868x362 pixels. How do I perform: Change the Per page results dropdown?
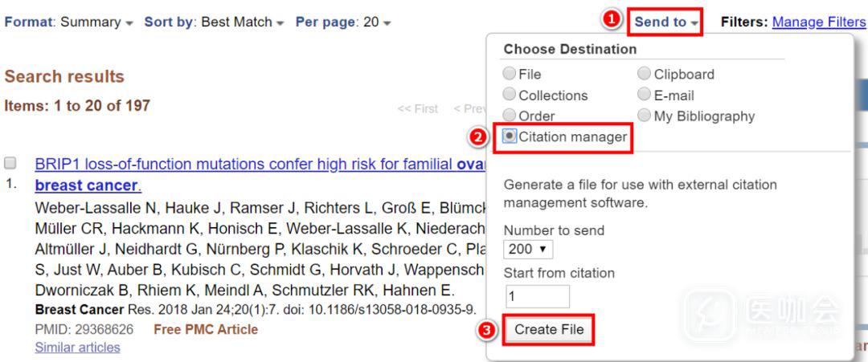coord(343,22)
